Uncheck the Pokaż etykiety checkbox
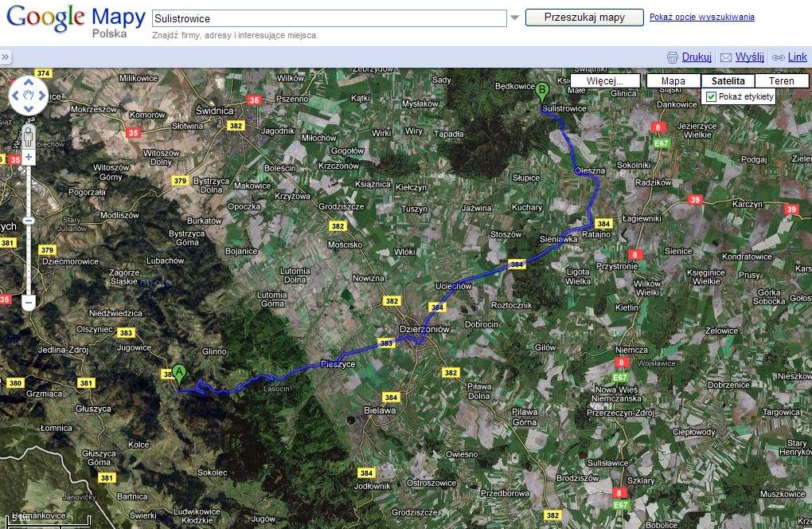This screenshot has height=529, width=812. tap(712, 96)
